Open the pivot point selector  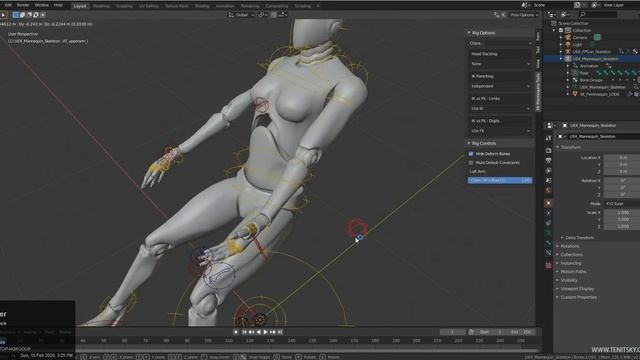pyautogui.click(x=262, y=15)
